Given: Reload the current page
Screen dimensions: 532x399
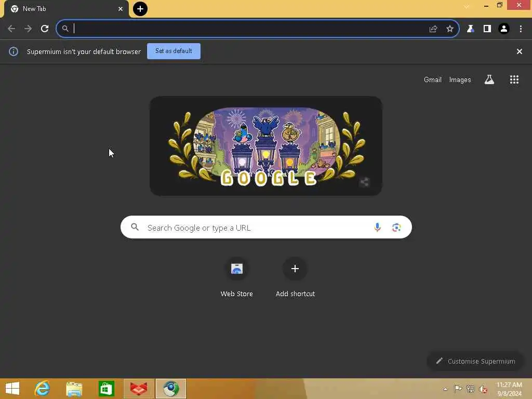Looking at the screenshot, I should pos(45,29).
